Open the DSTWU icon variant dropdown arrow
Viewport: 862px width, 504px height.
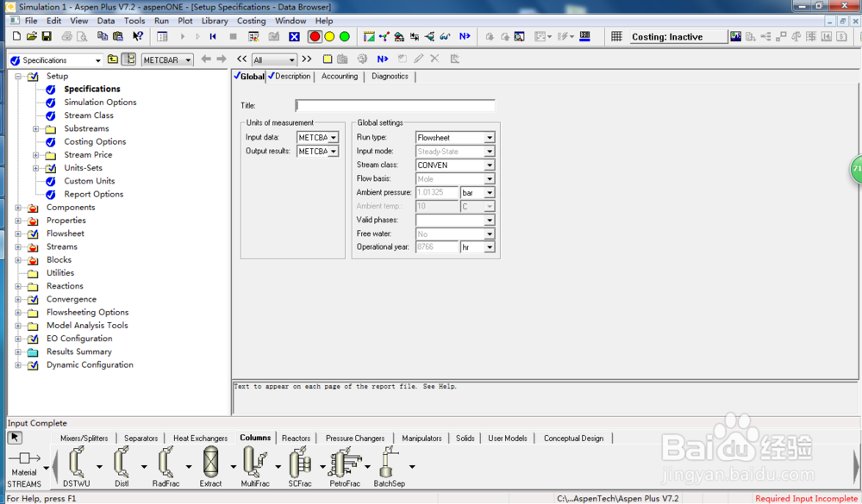click(99, 467)
